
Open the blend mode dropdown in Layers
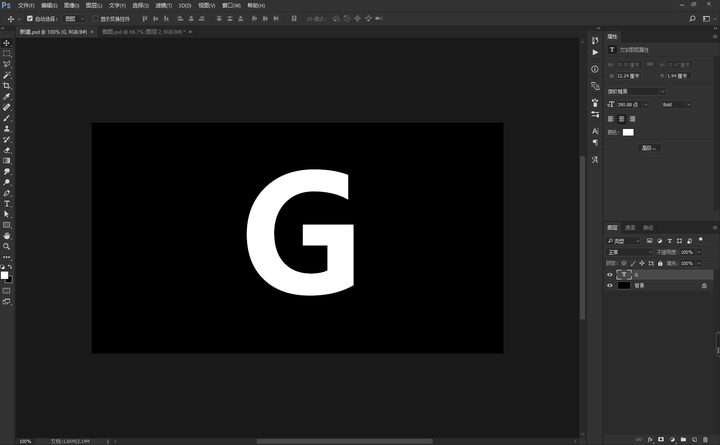click(x=629, y=252)
